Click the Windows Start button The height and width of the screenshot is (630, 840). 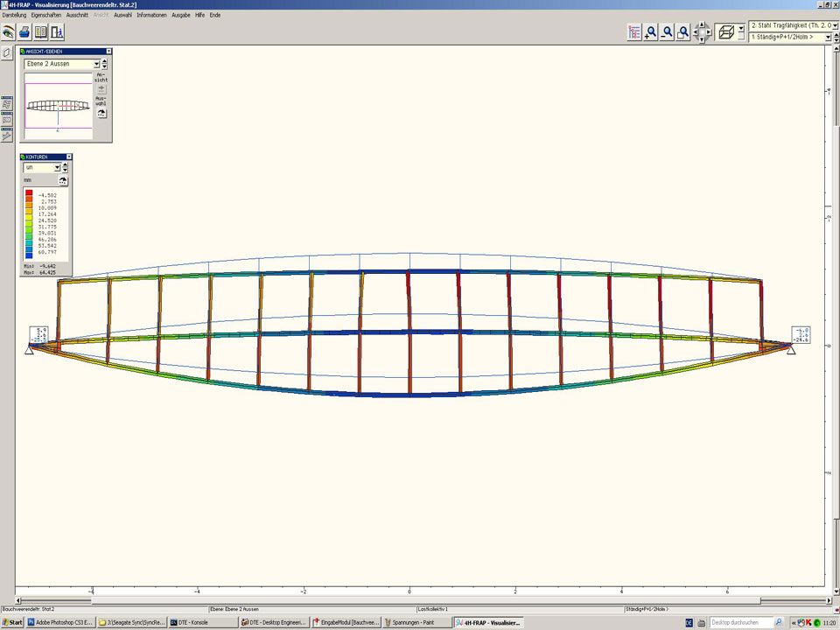point(12,623)
